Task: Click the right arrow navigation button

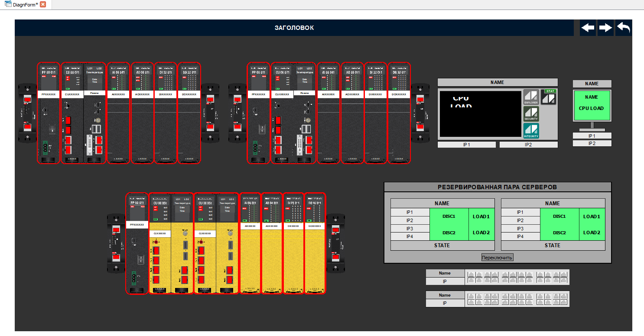Action: pyautogui.click(x=605, y=28)
